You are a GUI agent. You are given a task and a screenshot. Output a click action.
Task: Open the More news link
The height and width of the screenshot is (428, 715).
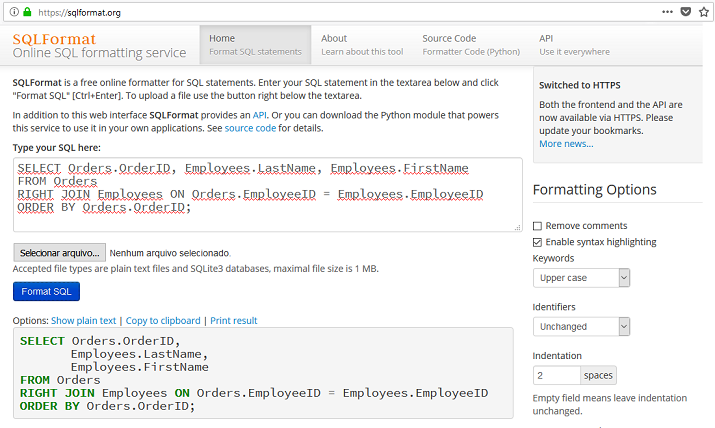click(566, 144)
